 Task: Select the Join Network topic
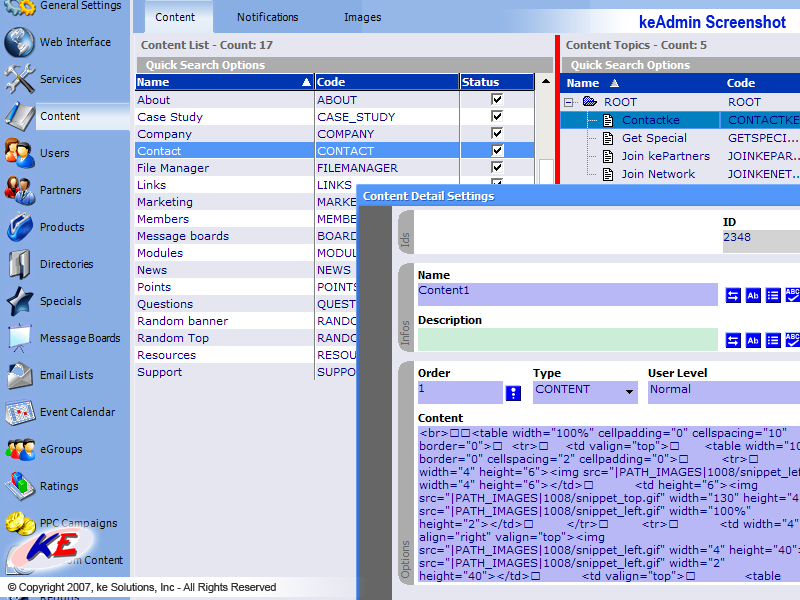658,174
